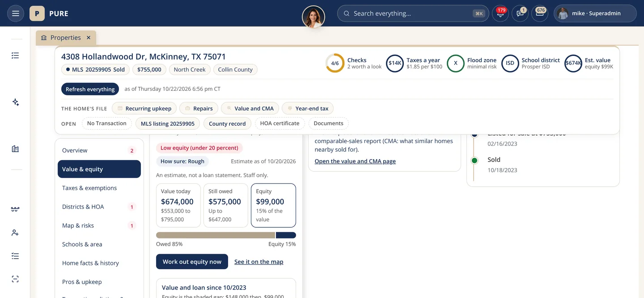Select Overview in the section menu
Screen dimensions: 644x298
(x=99, y=150)
